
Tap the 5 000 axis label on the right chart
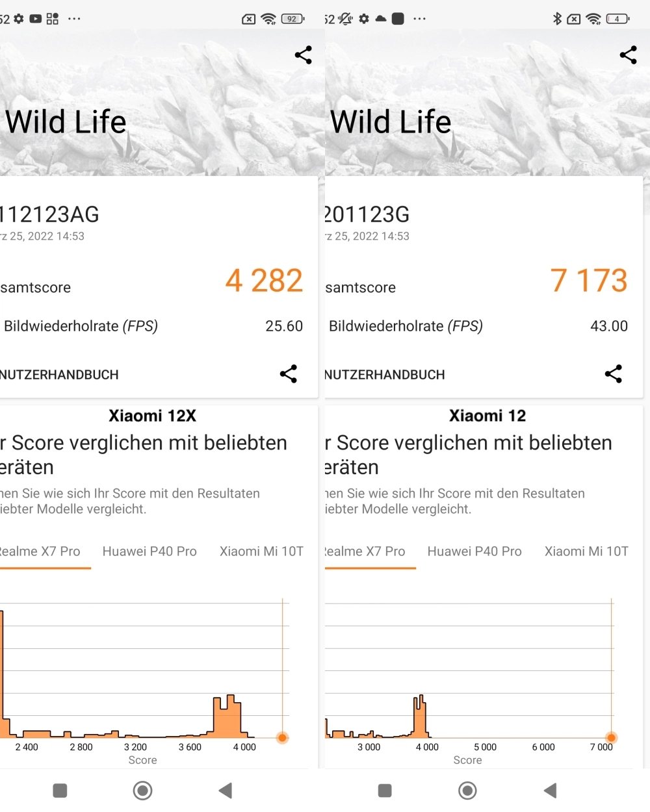click(485, 747)
